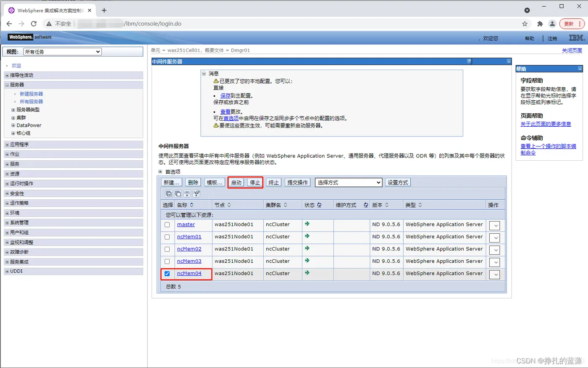Click ncMem02 started status icon
588x368 pixels.
pyautogui.click(x=307, y=248)
